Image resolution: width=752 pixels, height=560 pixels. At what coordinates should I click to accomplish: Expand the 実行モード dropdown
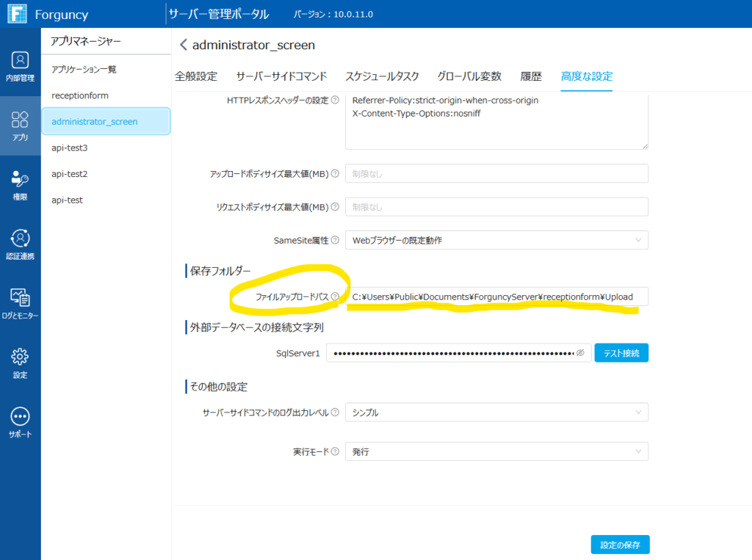click(x=496, y=452)
